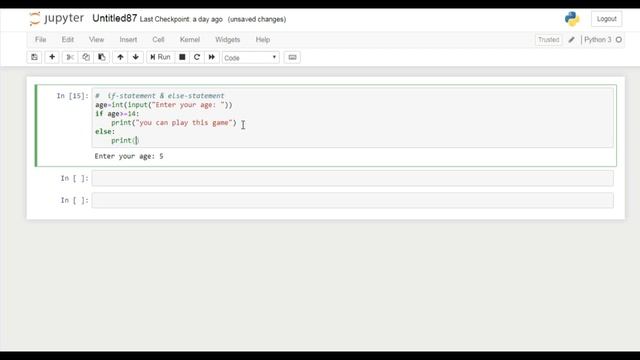Click the if-statement comment line
The width and height of the screenshot is (640, 360).
click(160, 96)
